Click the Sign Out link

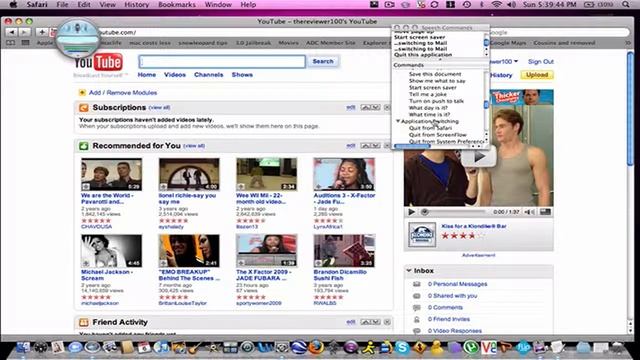pyautogui.click(x=541, y=62)
